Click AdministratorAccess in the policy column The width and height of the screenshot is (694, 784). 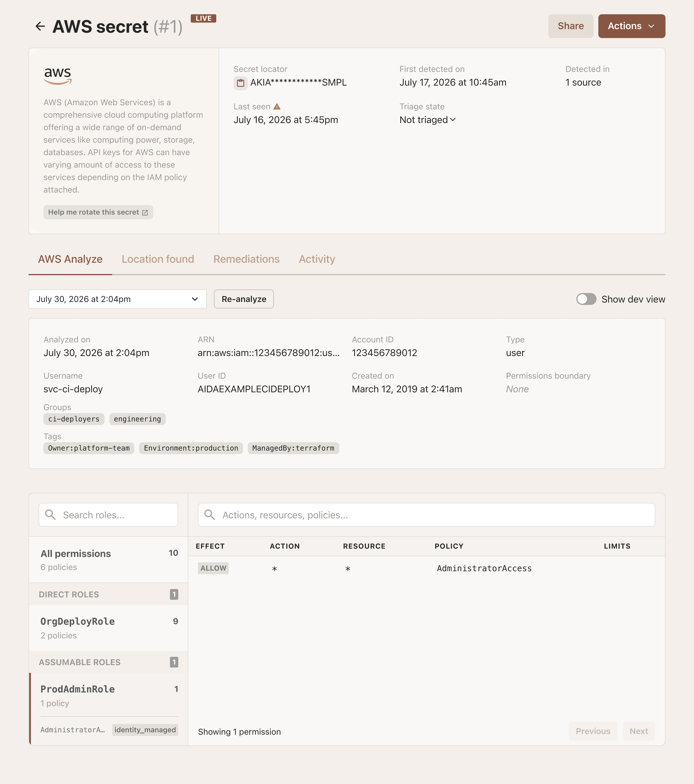[x=484, y=568]
